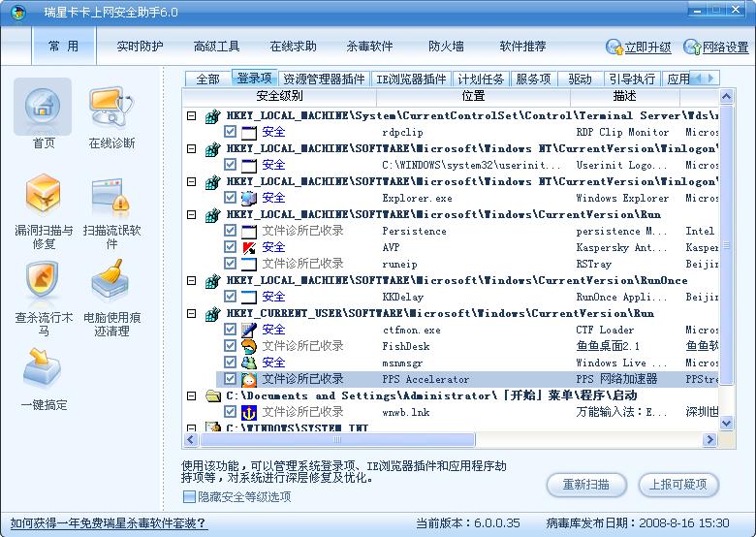
Task: Click registry icon beside Terminal Server key
Action: pyautogui.click(x=212, y=116)
